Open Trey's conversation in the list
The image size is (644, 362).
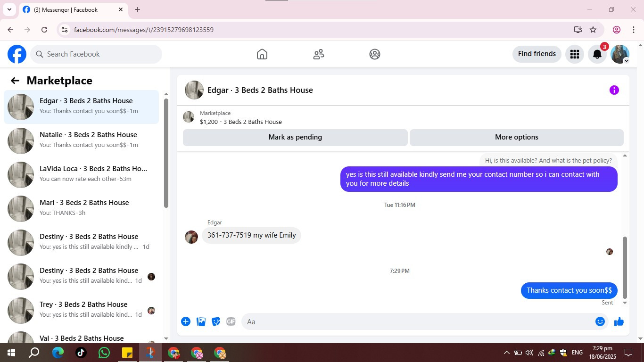tap(82, 311)
